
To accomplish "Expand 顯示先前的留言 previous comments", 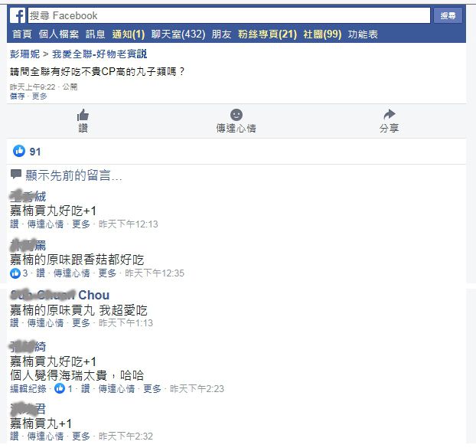I will [x=73, y=175].
